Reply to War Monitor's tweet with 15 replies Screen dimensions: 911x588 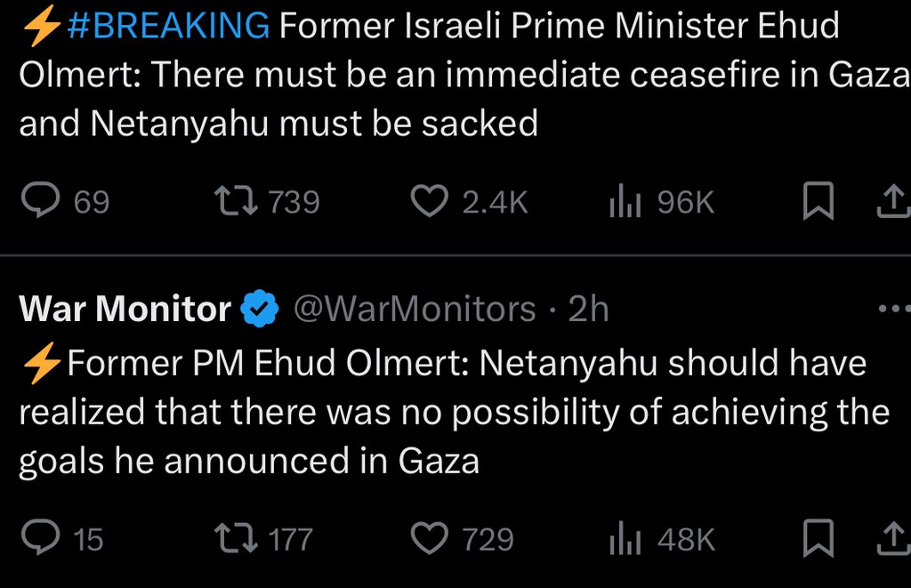41,538
